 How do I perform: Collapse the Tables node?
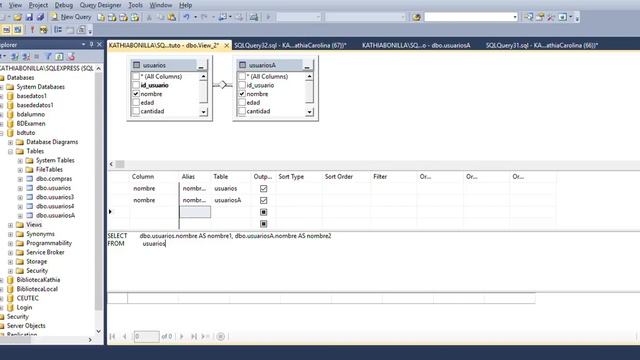point(10,151)
